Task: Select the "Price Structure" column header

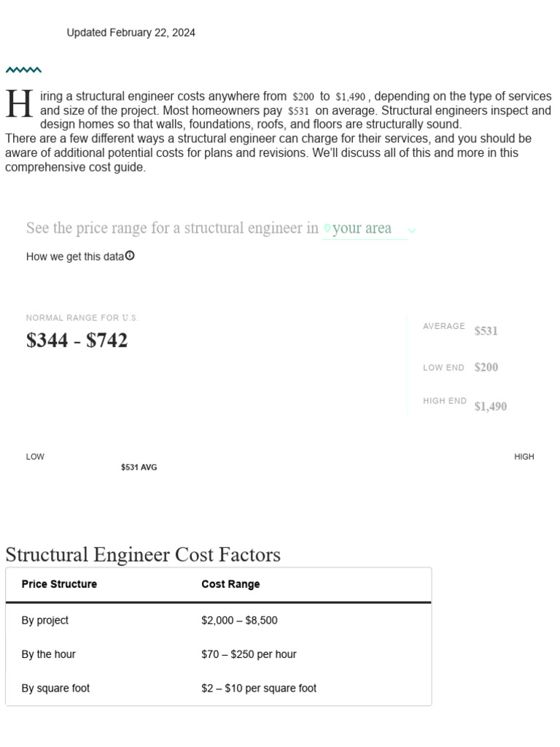Action: [59, 584]
